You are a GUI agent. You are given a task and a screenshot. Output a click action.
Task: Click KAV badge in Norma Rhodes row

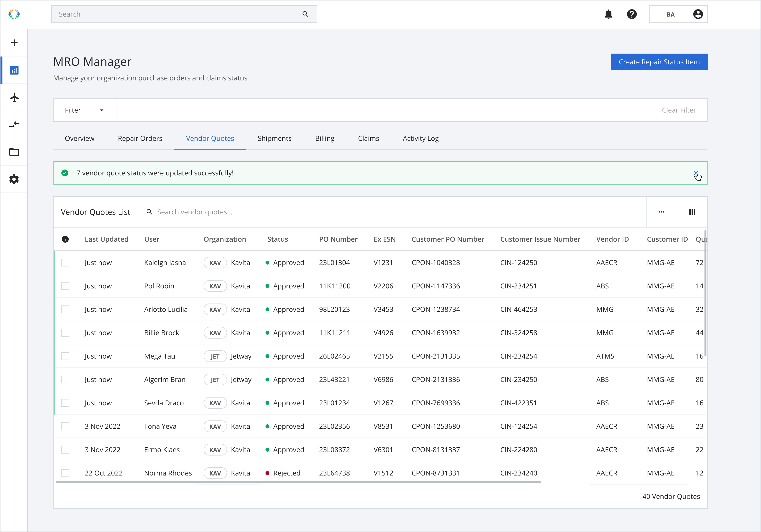(215, 473)
